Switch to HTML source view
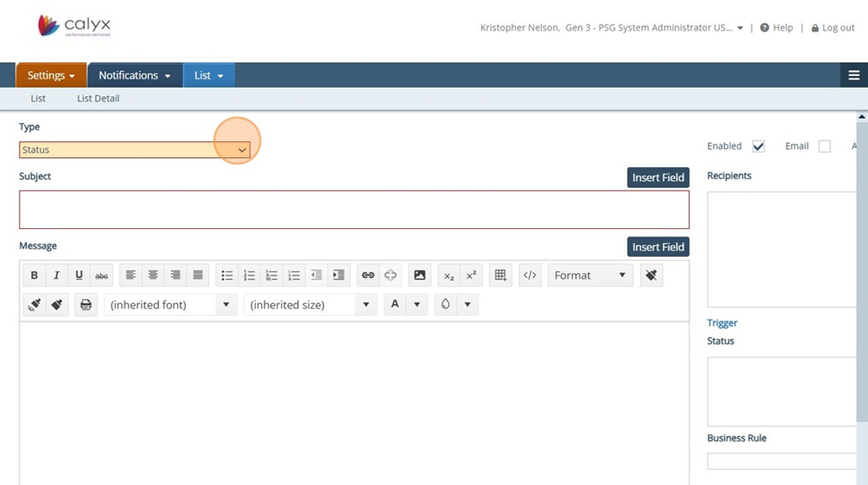868x485 pixels. [530, 276]
